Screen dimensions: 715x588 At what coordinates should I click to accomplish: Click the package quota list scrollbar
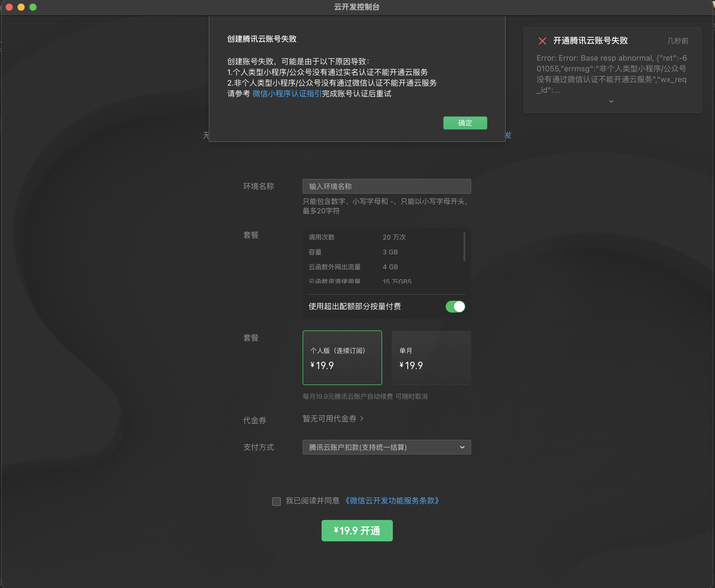click(x=464, y=247)
